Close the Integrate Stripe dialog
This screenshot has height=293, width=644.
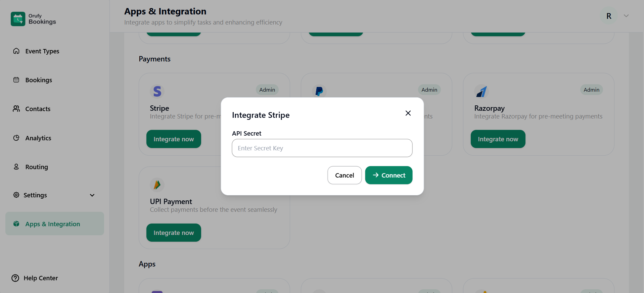click(x=408, y=113)
